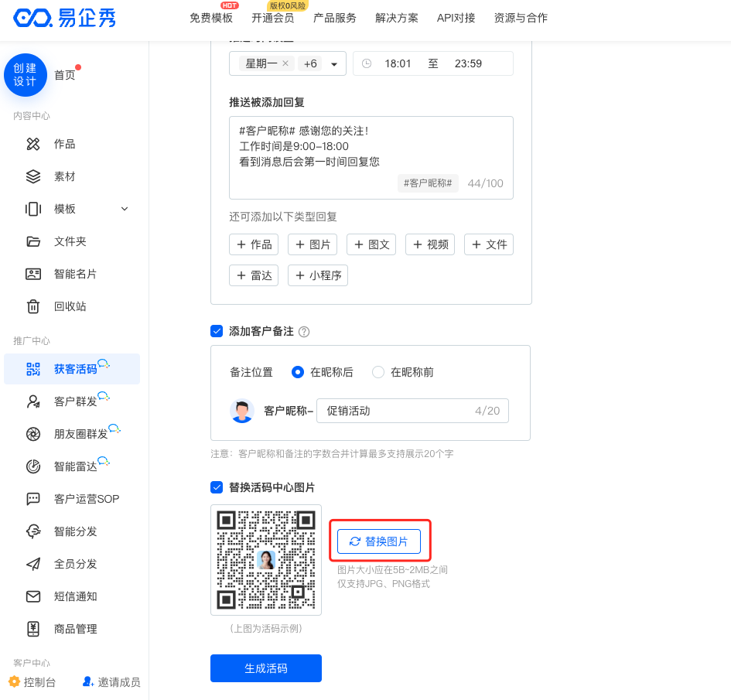
Task: Open the 资源与合作 nav menu
Action: [x=521, y=18]
